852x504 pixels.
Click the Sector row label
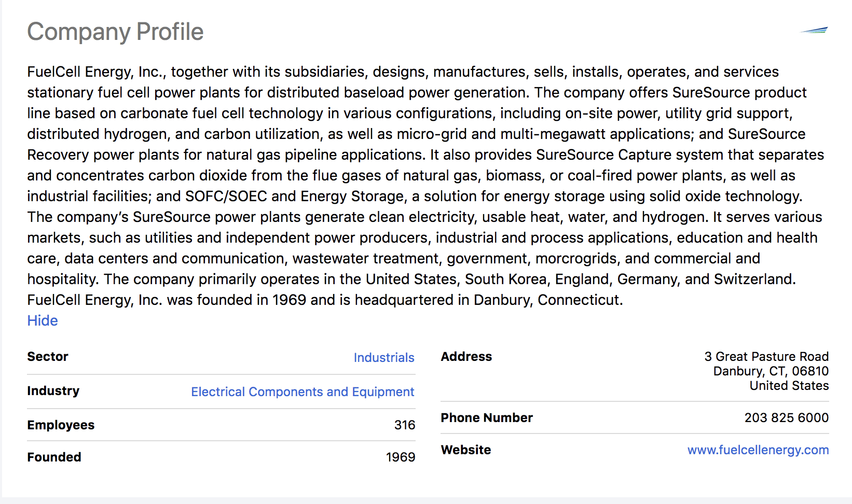click(x=48, y=356)
